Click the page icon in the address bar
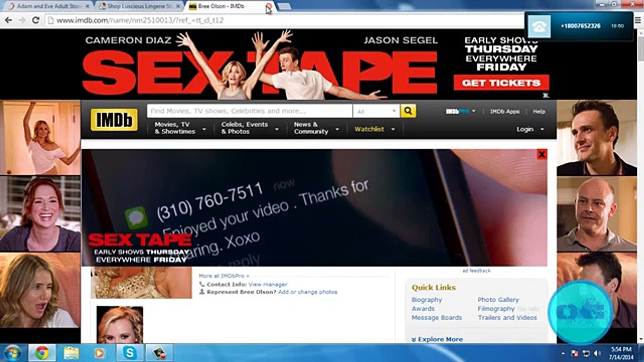Viewport: 644px width, 362px height. point(51,20)
